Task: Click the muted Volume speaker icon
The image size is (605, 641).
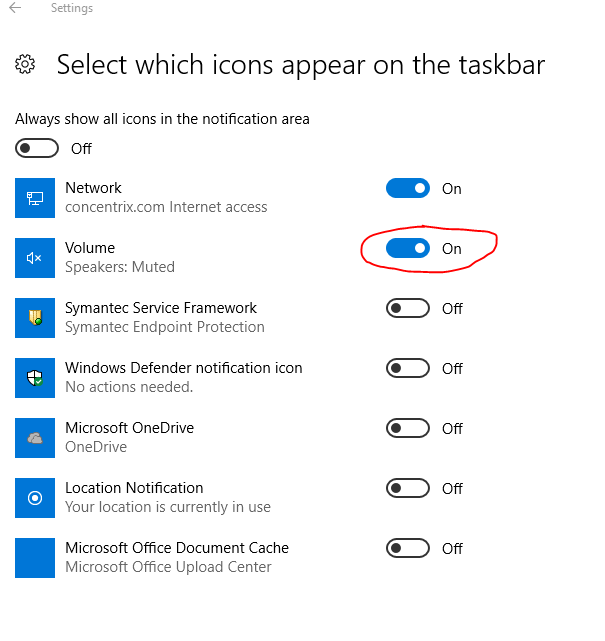Action: 35,258
